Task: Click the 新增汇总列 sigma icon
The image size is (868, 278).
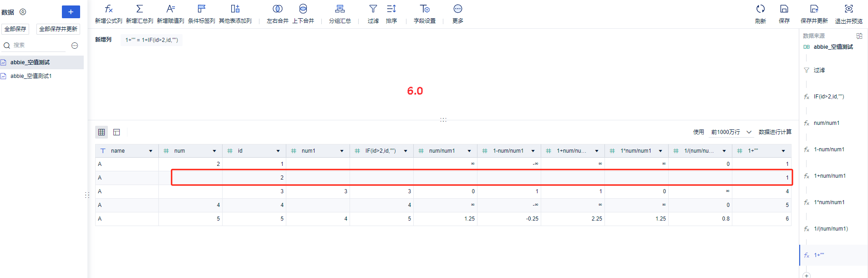Action: click(x=140, y=9)
